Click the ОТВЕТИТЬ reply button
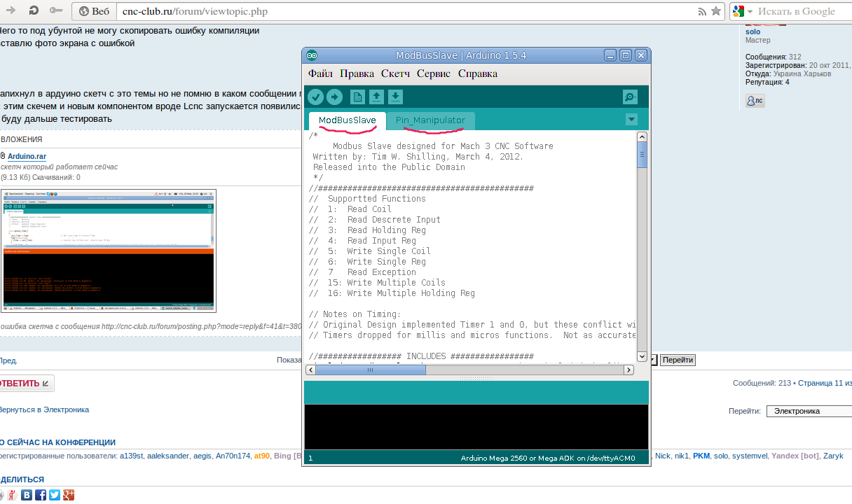The image size is (852, 504). [26, 383]
